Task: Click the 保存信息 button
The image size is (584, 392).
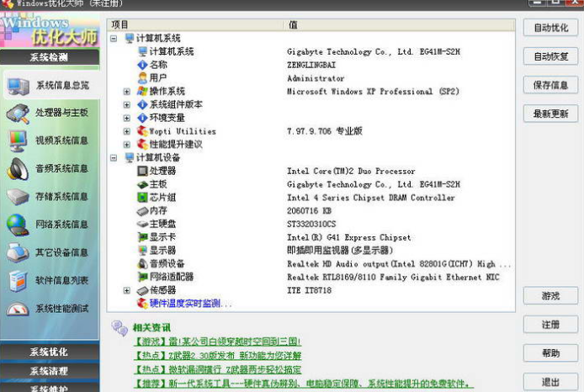Action: point(550,85)
